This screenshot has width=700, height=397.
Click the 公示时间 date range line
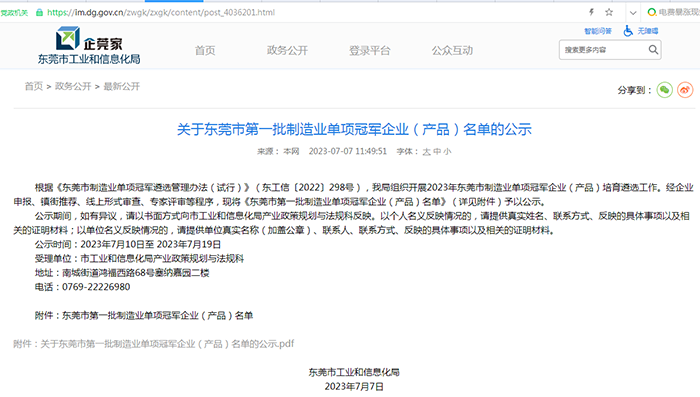[128, 244]
